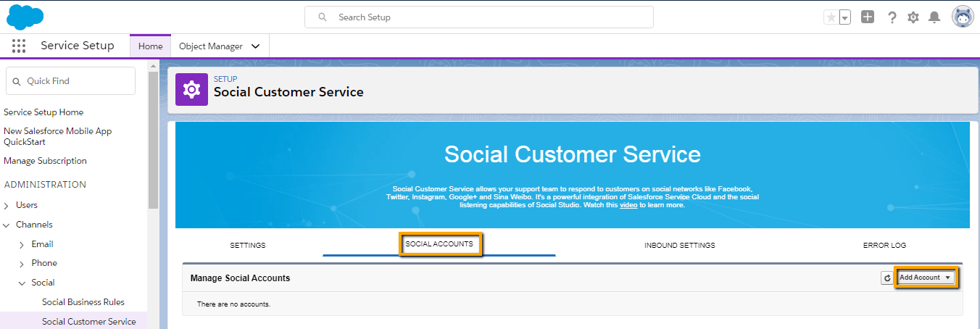Open the Add Account dropdown

[x=925, y=278]
